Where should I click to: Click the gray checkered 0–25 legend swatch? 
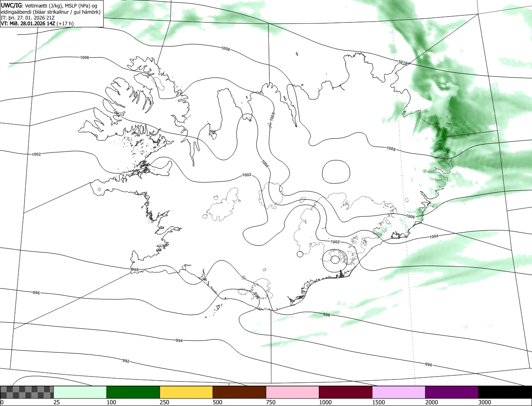27,392
